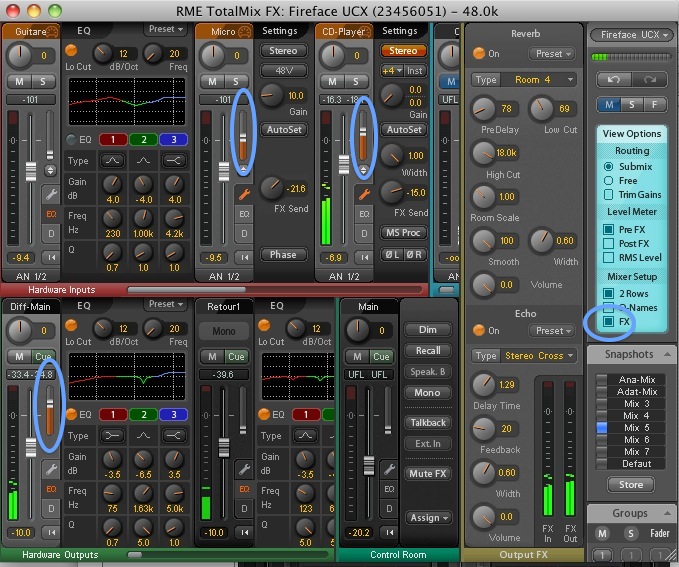
Task: Click Guitare pan knob
Action: [19, 56]
